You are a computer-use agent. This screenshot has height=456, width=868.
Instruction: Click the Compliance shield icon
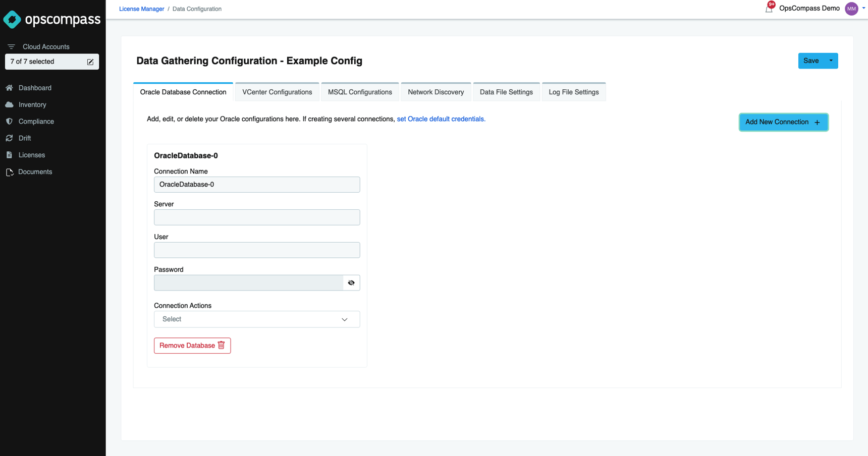pyautogui.click(x=9, y=121)
